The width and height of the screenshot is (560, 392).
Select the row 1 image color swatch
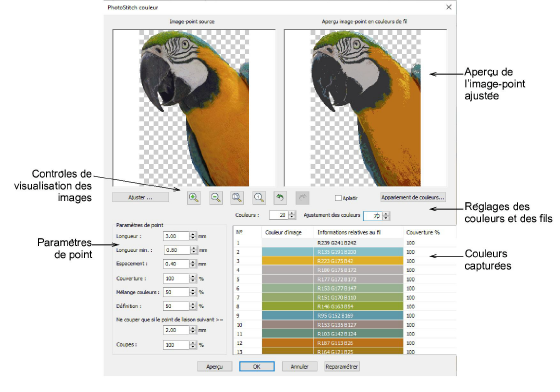click(x=288, y=243)
